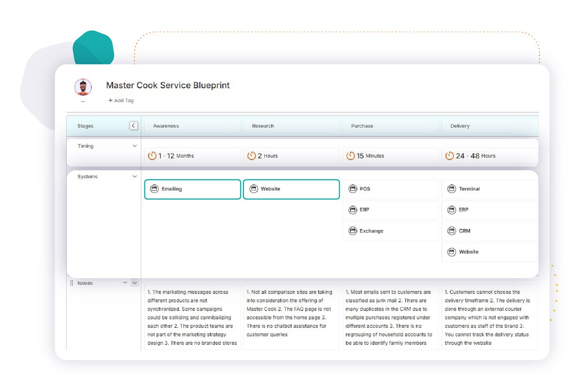588x392 pixels.
Task: Click the user avatar icon
Action: coord(83,87)
